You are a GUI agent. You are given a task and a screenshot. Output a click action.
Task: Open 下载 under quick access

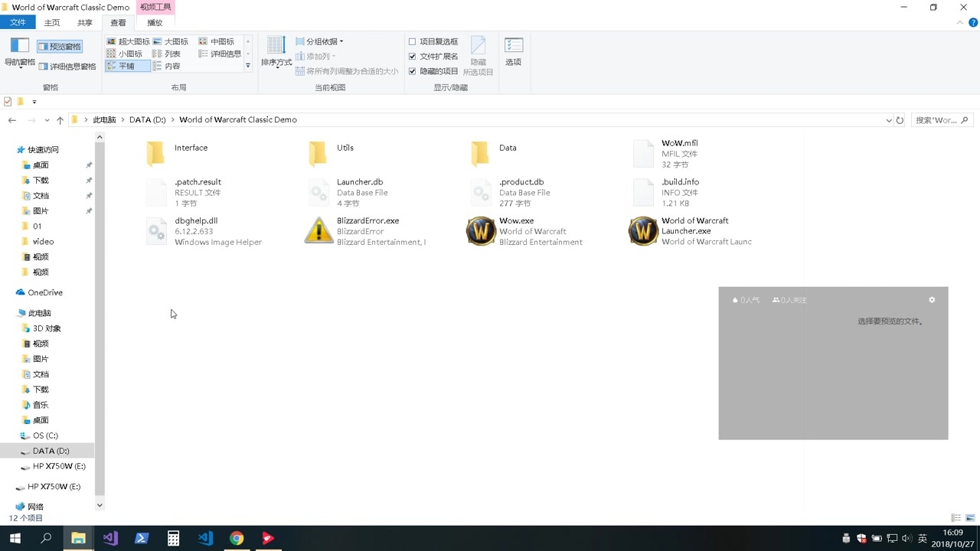(40, 181)
